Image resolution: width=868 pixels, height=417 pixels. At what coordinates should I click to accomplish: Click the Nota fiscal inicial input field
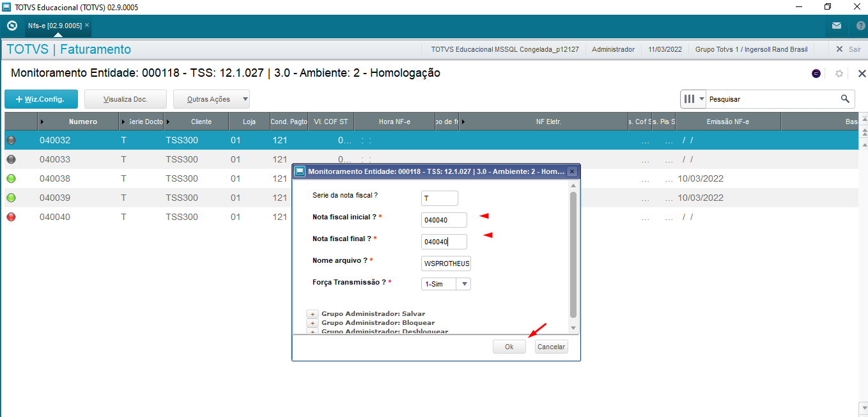(x=444, y=220)
